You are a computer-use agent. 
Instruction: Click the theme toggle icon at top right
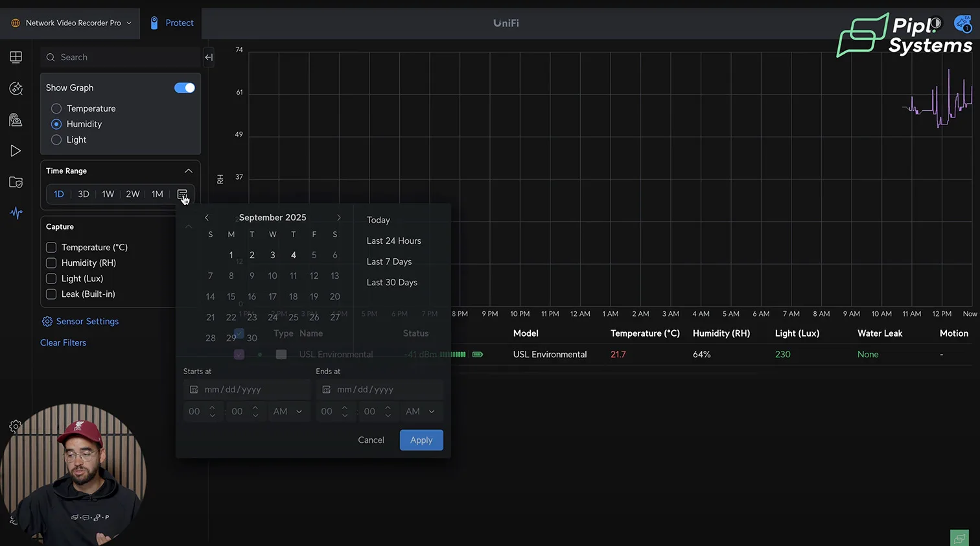click(x=935, y=23)
